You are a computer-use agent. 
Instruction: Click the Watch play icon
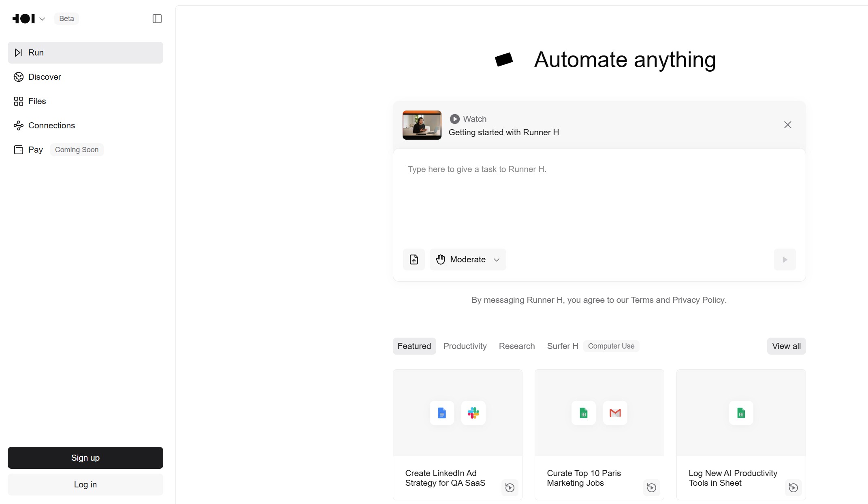pos(455,119)
